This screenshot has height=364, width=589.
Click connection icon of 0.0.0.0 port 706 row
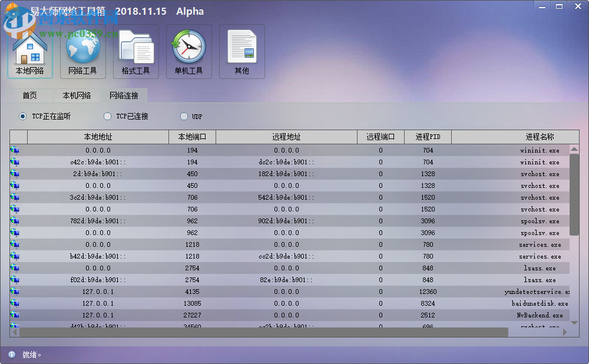pyautogui.click(x=15, y=209)
